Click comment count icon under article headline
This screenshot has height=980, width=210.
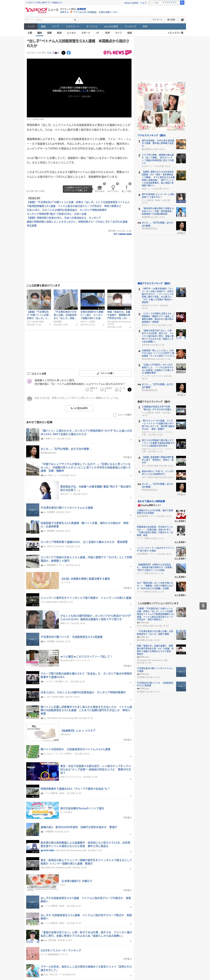[49, 53]
